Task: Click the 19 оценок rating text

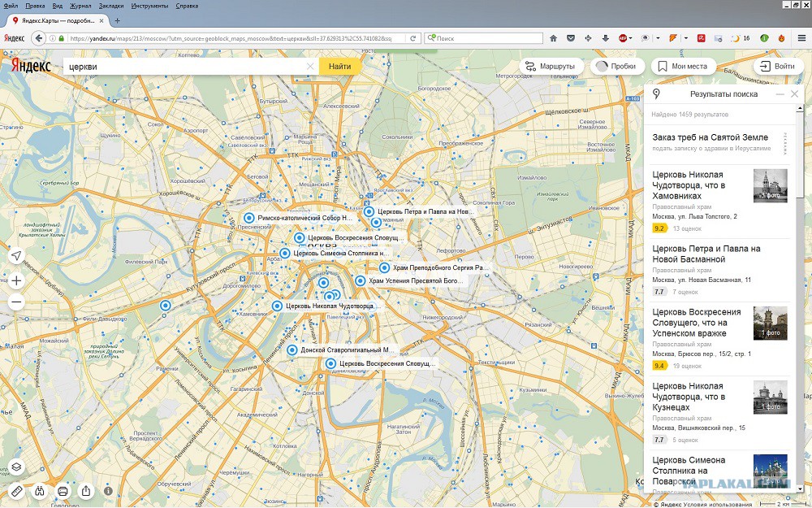Action: tap(687, 366)
